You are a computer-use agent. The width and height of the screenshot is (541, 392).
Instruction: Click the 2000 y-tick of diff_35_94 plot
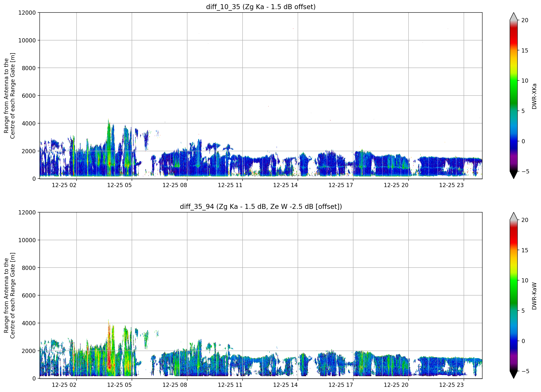pos(29,351)
